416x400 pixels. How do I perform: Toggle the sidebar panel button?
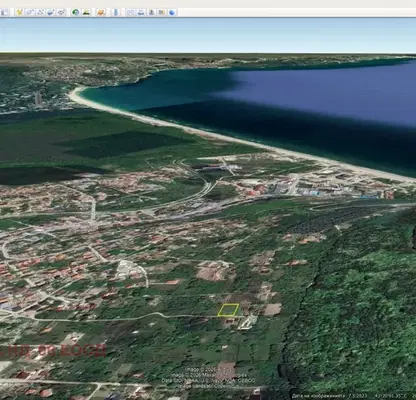click(4, 12)
